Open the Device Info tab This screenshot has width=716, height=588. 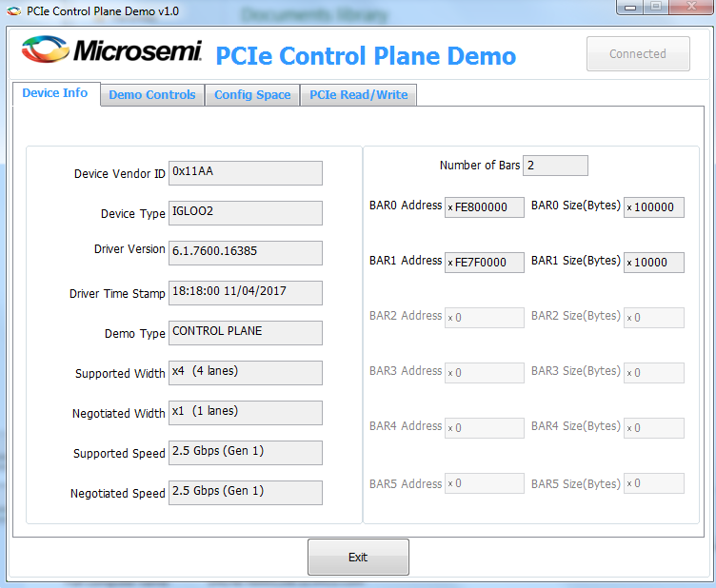55,93
